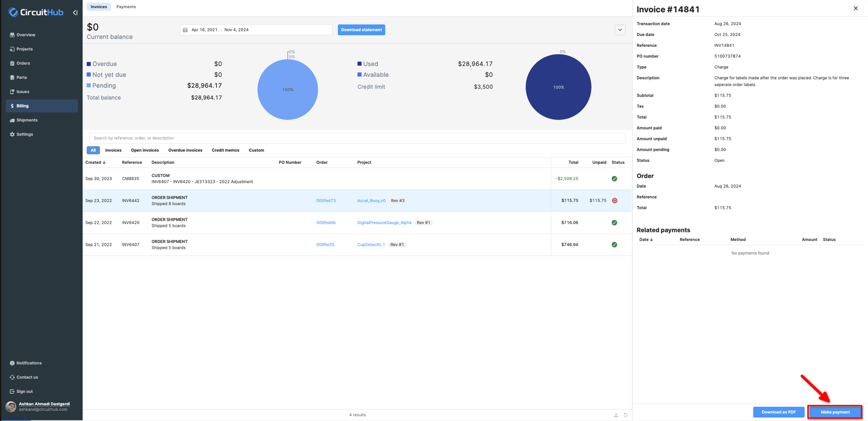The height and width of the screenshot is (421, 868).
Task: Click into the invoice search field
Action: [357, 138]
